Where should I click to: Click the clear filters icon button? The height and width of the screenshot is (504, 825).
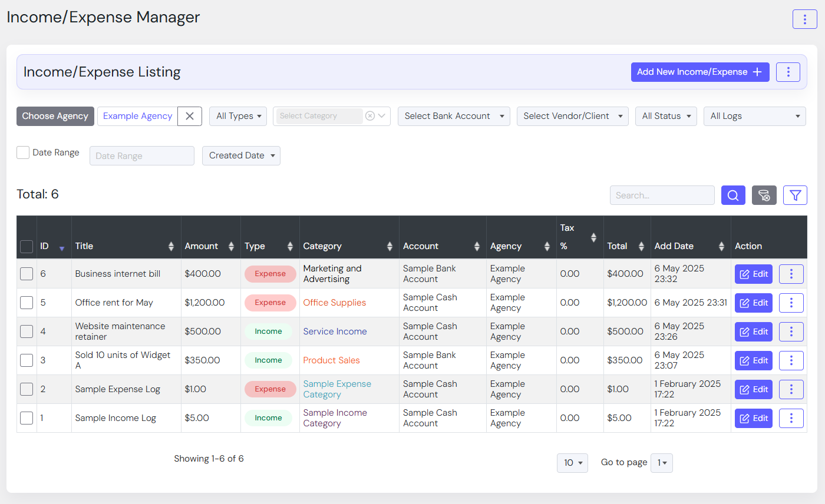tap(764, 195)
